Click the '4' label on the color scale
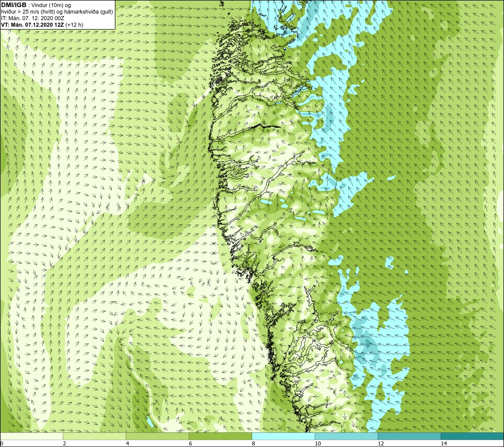Viewport: 504px width, 447px height. tap(128, 443)
